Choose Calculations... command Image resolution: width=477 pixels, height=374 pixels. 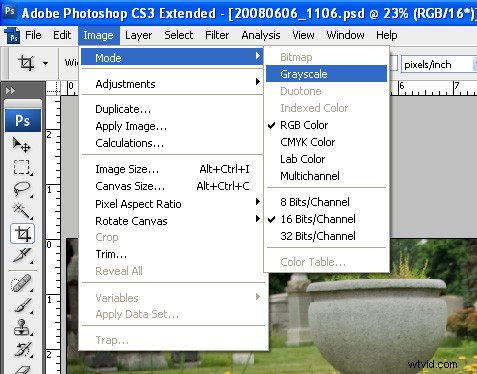(x=172, y=143)
